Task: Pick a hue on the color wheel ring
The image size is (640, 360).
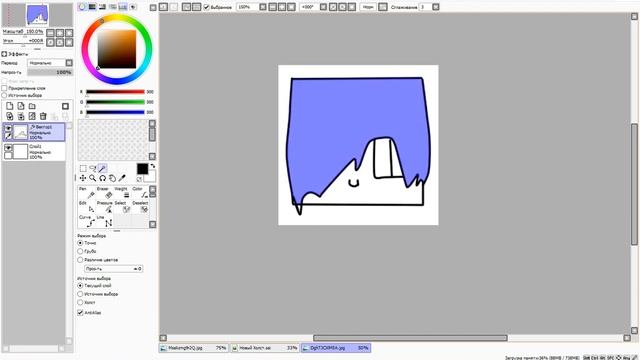Action: click(x=117, y=18)
